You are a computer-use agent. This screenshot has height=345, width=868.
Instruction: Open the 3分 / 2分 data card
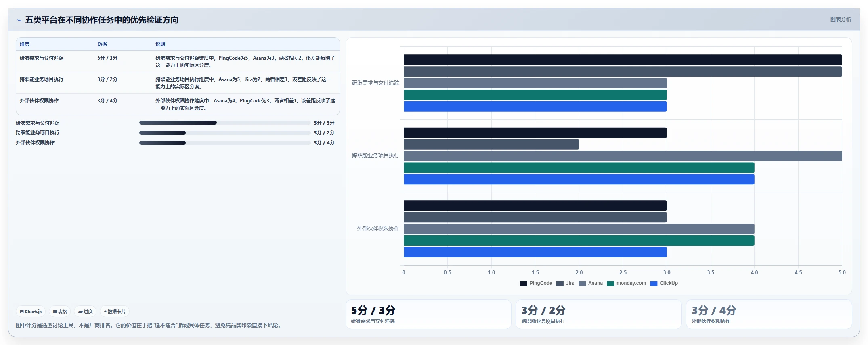[599, 314]
